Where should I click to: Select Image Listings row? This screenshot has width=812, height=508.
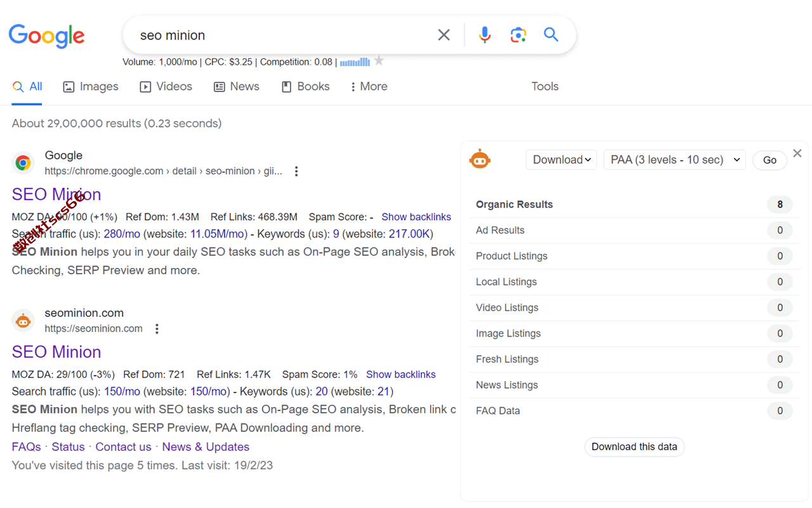coord(634,333)
